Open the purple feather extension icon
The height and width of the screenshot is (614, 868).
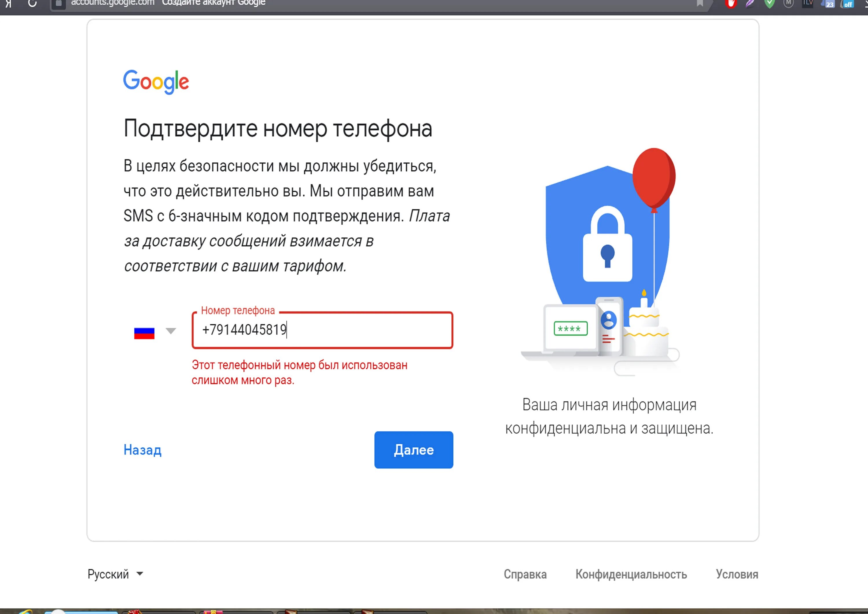point(751,4)
